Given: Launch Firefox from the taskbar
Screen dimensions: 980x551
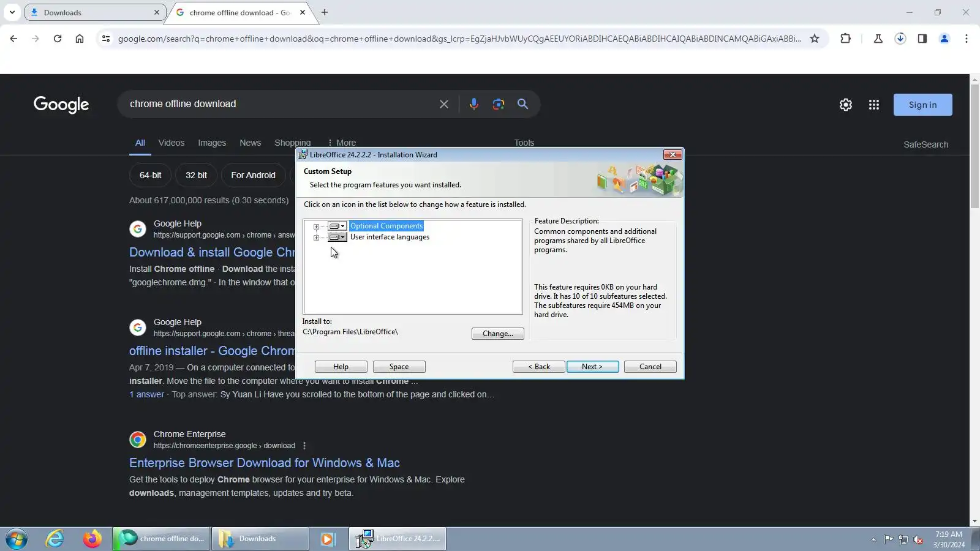Looking at the screenshot, I should [x=92, y=539].
